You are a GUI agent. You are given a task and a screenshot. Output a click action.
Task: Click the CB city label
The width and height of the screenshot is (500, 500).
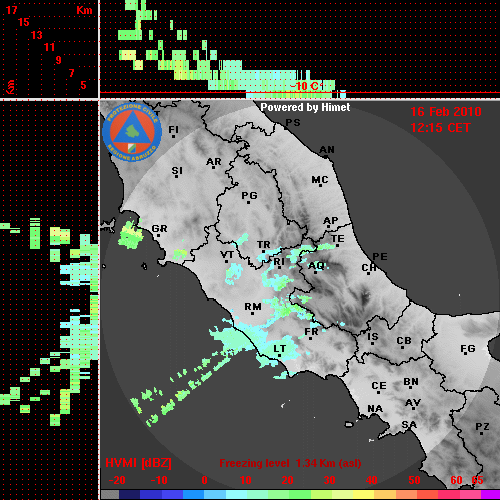[404, 341]
